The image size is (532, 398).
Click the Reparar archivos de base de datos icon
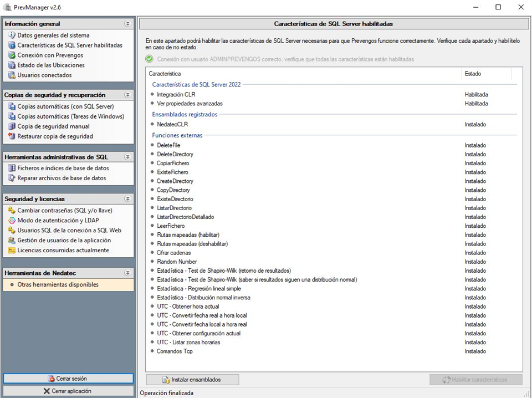pyautogui.click(x=12, y=178)
